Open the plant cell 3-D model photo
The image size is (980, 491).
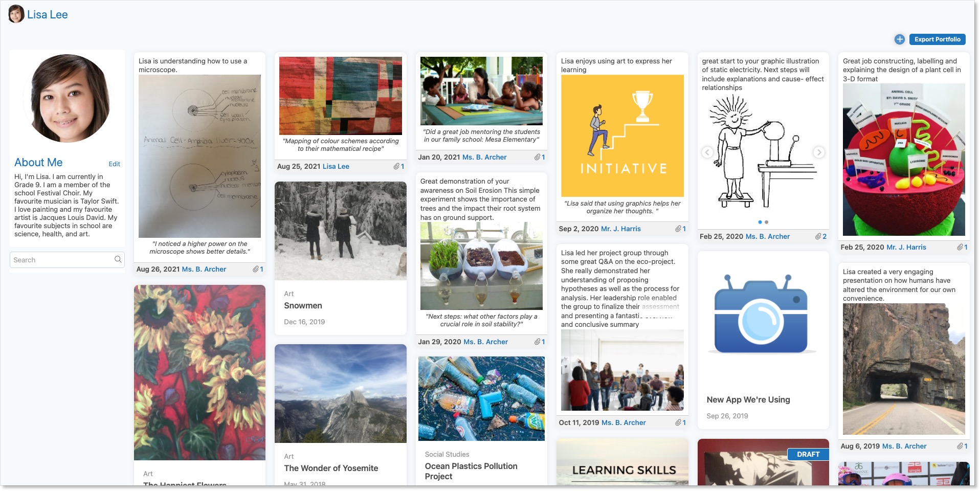[x=904, y=160]
